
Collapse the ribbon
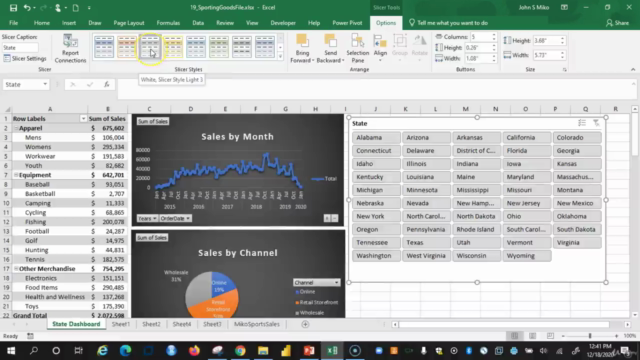633,70
